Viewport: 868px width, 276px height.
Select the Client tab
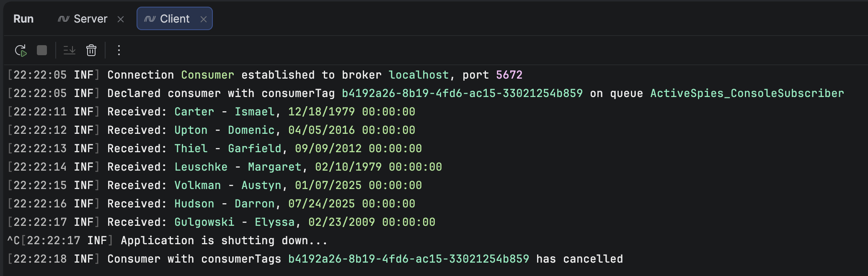[x=174, y=19]
